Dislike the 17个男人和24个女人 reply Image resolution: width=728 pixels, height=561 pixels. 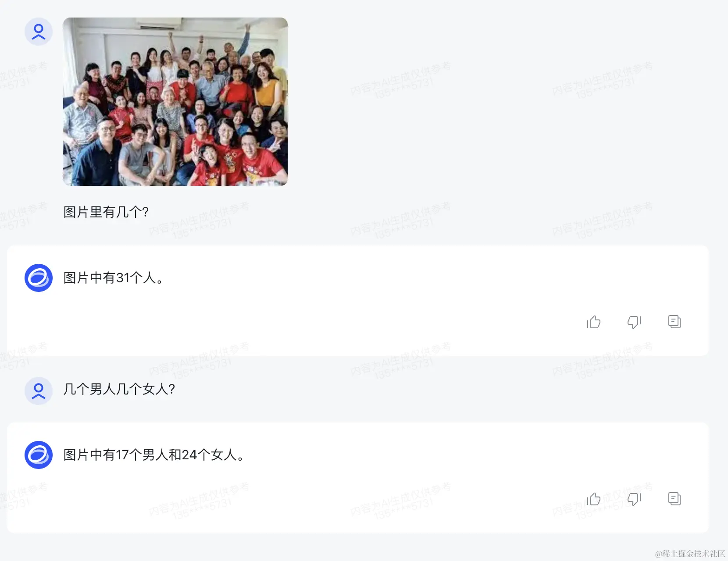[x=634, y=499]
